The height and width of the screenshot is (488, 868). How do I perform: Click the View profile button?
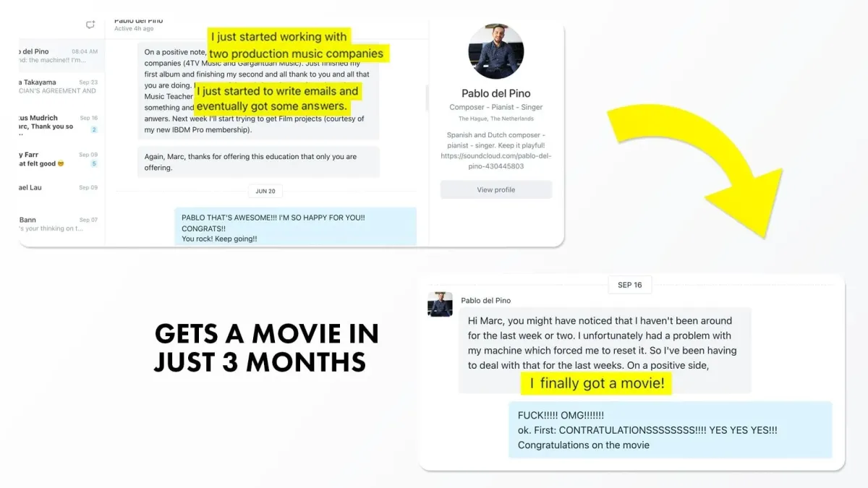[495, 189]
